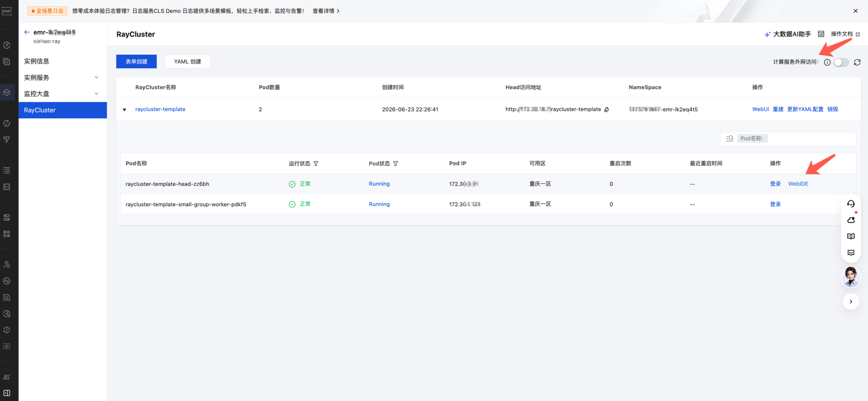Screen dimensions: 868x401
Task: Focus the Pod名称 search field
Action: (788, 138)
